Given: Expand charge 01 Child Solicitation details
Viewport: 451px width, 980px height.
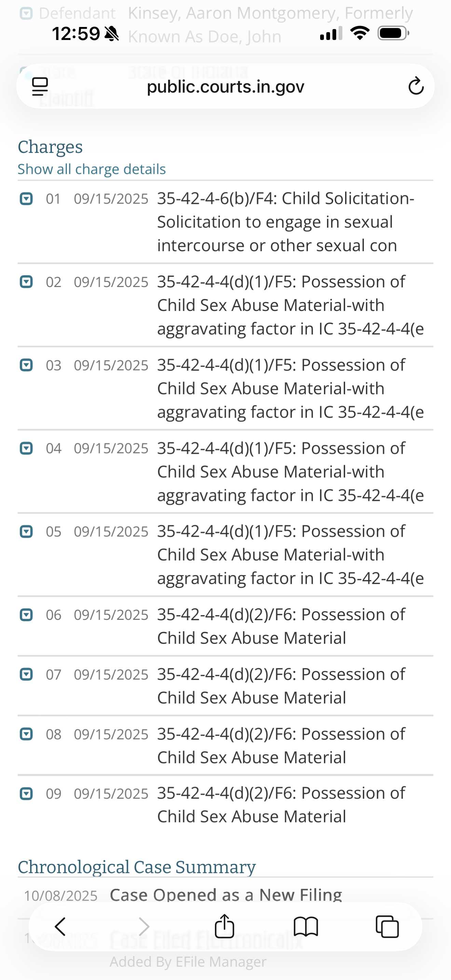Looking at the screenshot, I should tap(26, 199).
